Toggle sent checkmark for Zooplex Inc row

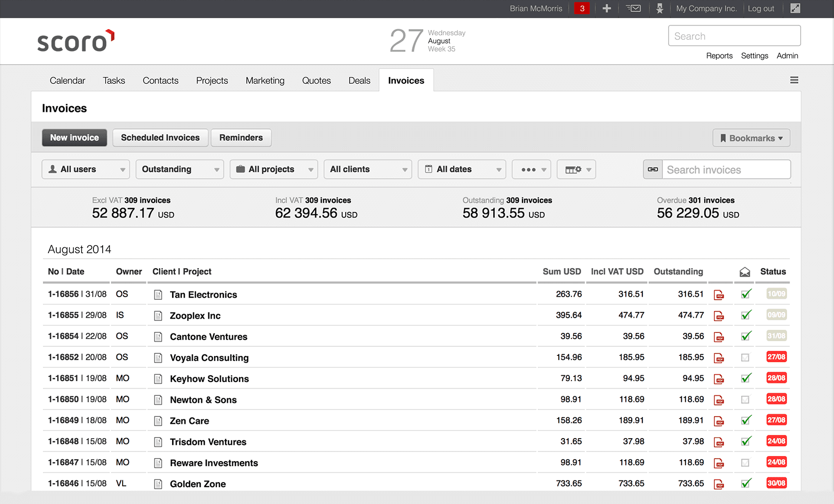[x=746, y=315]
